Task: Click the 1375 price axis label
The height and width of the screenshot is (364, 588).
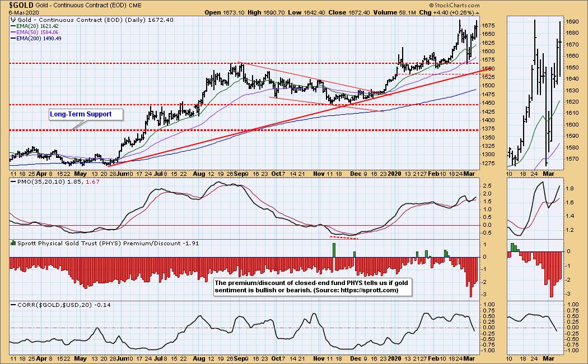Action: click(489, 129)
